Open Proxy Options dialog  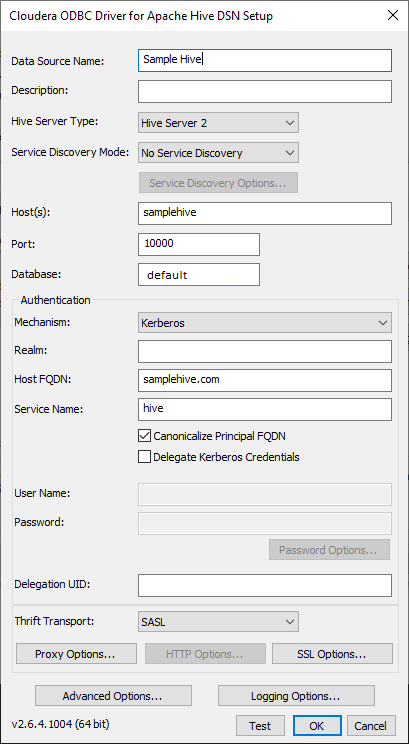(76, 654)
